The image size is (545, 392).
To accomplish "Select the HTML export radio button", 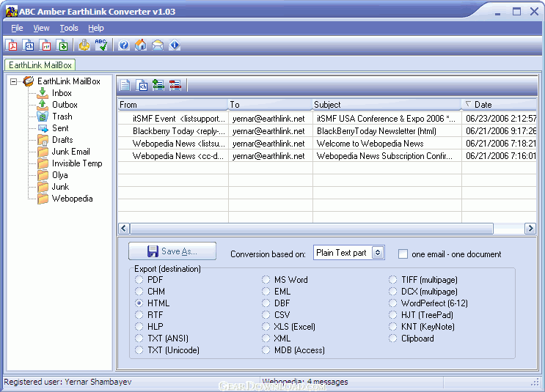I will (x=139, y=303).
